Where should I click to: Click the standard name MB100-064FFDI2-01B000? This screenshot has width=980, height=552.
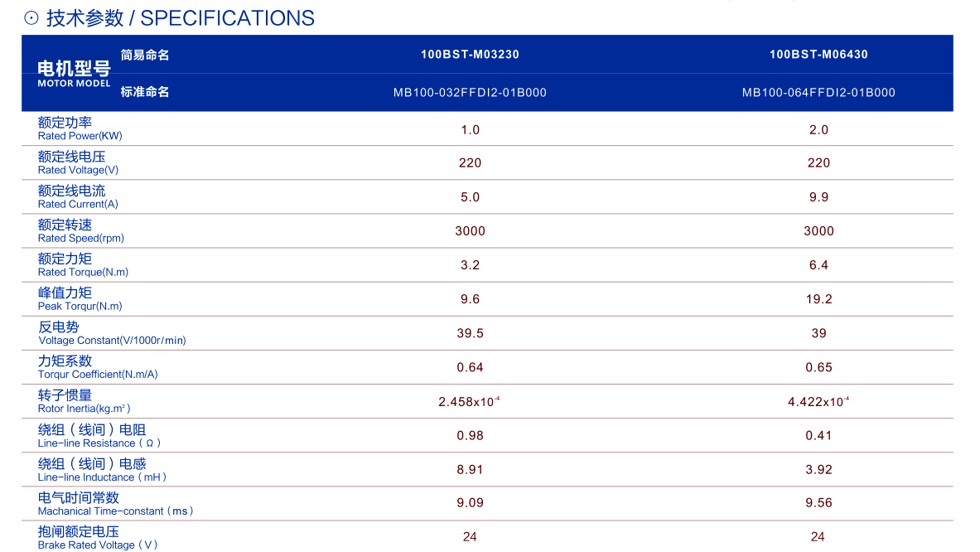818,93
